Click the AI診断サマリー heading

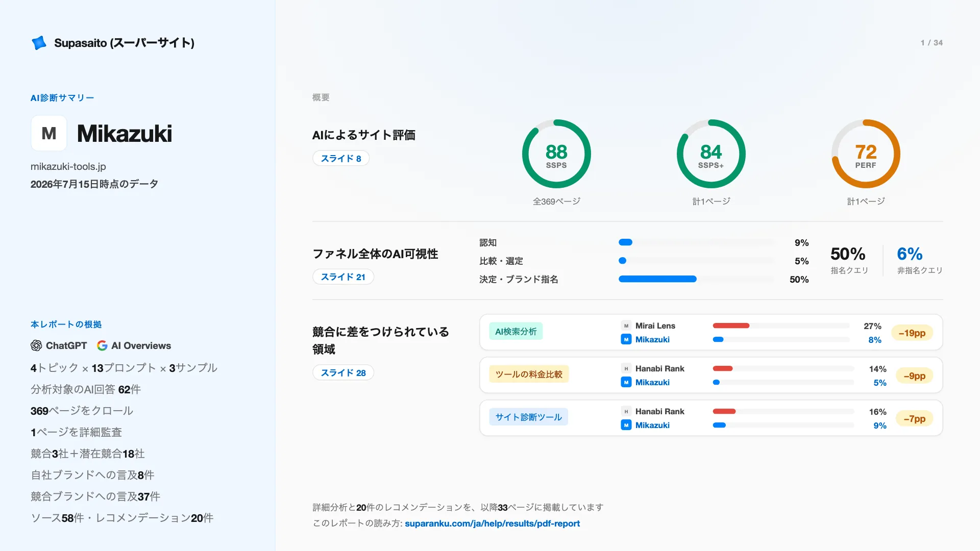62,98
